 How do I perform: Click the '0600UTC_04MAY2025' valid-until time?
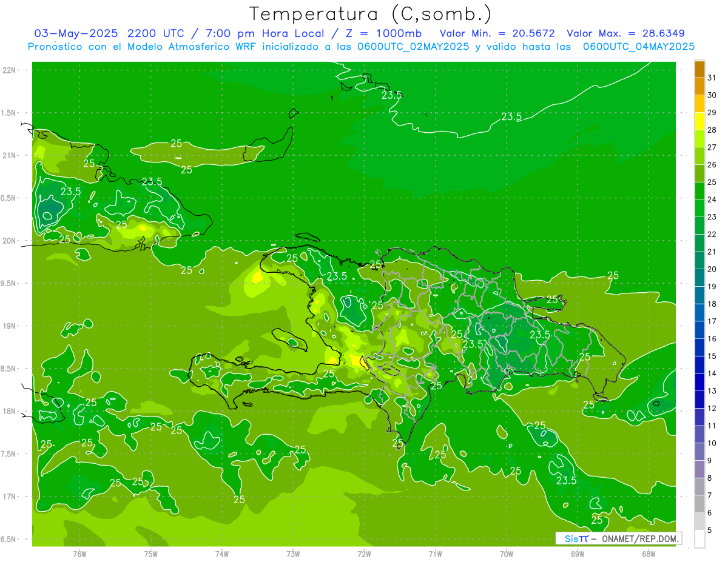639,47
